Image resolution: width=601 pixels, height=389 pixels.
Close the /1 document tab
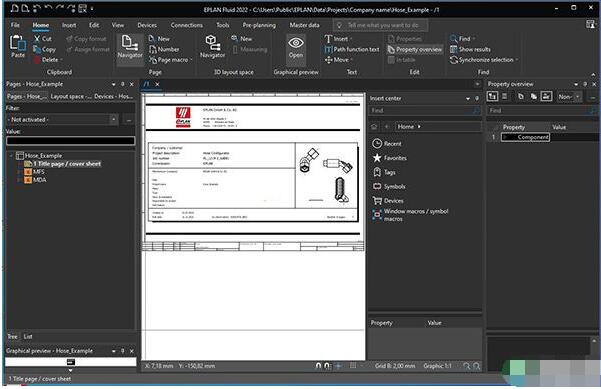pyautogui.click(x=157, y=84)
